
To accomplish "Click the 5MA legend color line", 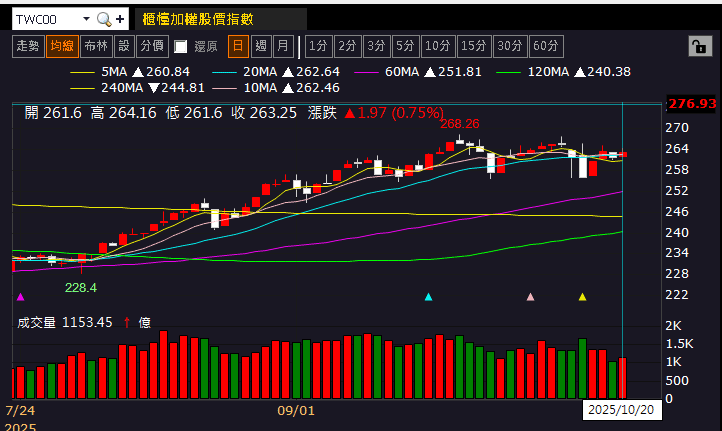I will (x=82, y=72).
